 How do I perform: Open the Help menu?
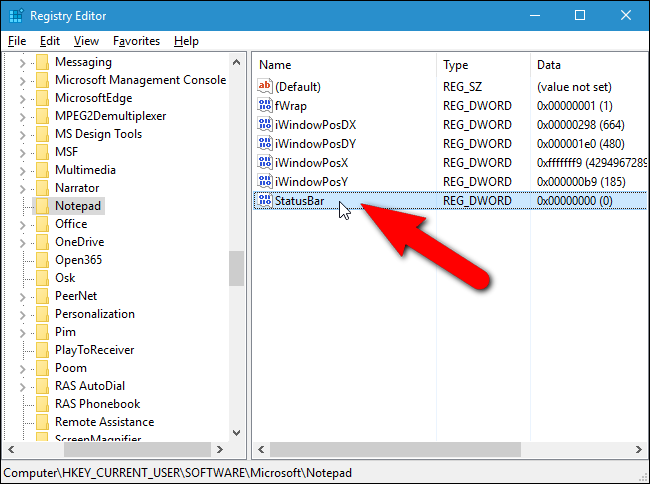[186, 41]
